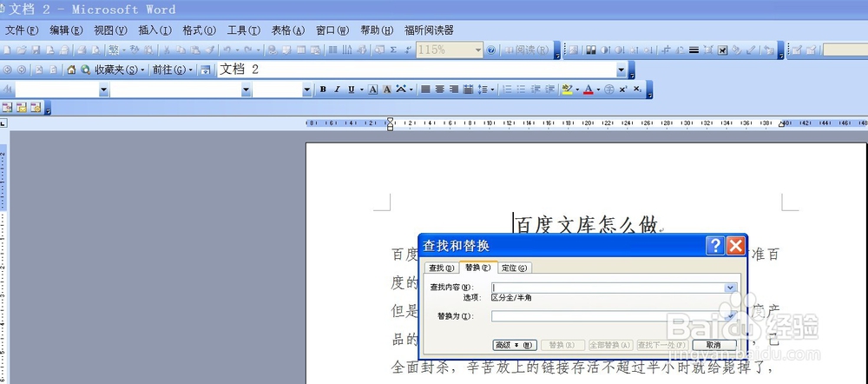Click the picture line style icon
Image resolution: width=868 pixels, height=384 pixels.
(694, 50)
